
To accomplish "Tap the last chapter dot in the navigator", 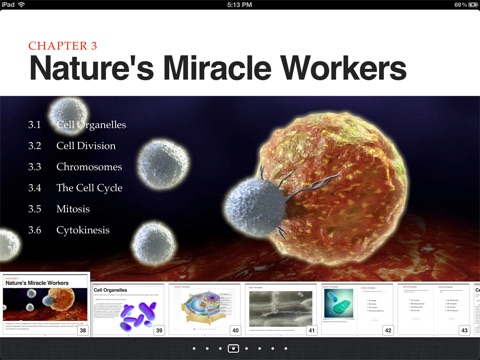I will [286, 349].
